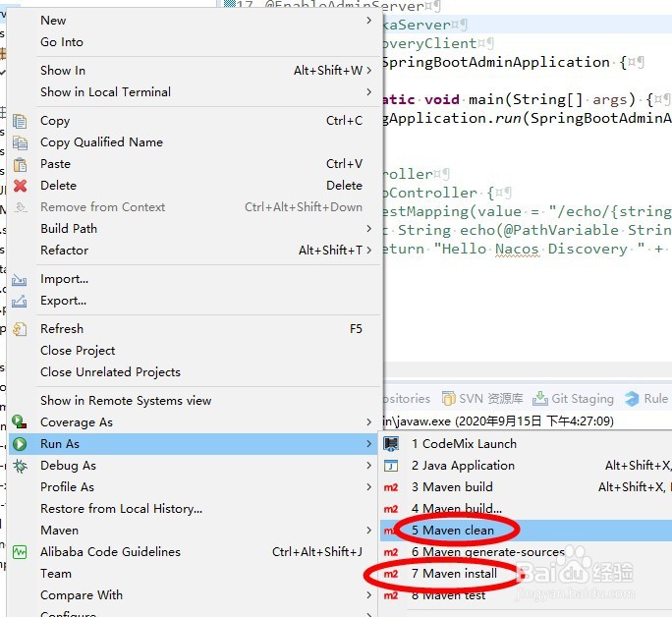672x617 pixels.
Task: Click the m2 icon beside Maven build
Action: point(391,487)
